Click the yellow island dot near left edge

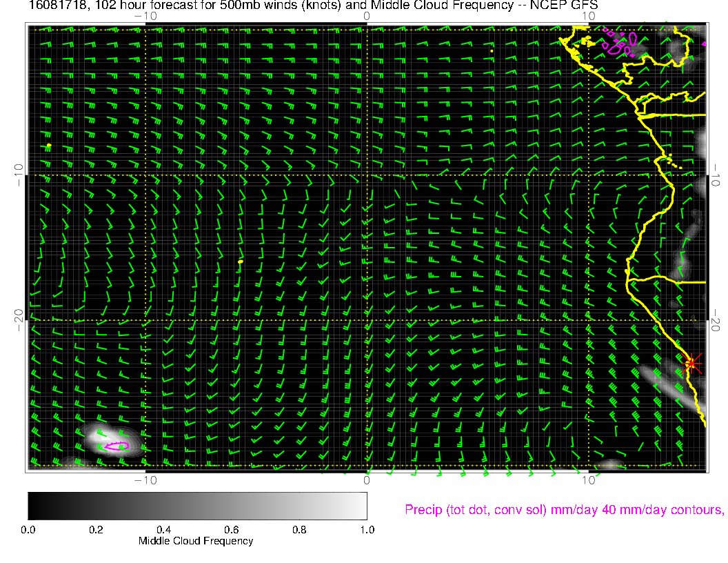[49, 146]
